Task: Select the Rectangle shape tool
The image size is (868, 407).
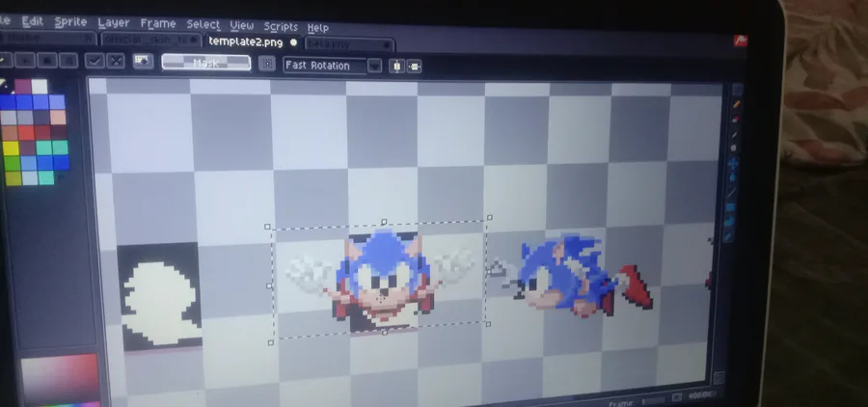Action: [x=731, y=207]
